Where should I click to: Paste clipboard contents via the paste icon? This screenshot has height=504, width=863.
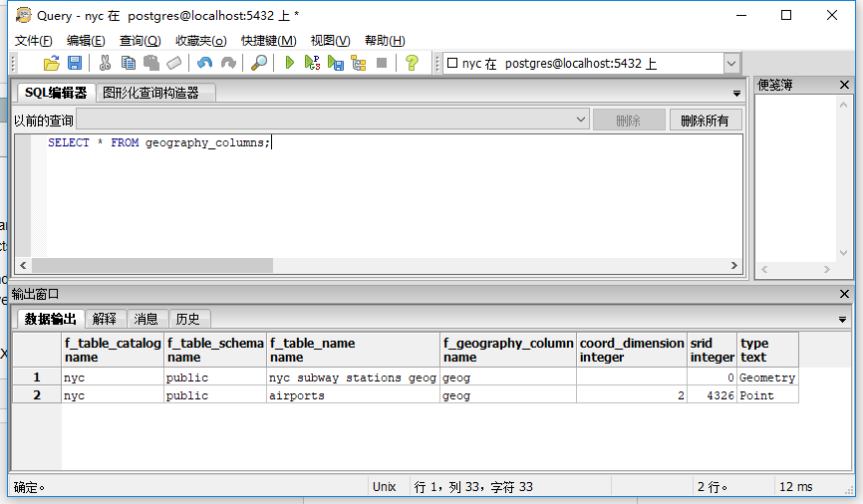151,64
